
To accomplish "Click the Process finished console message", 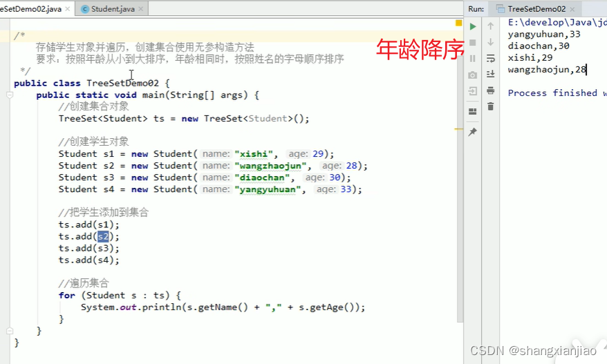I will click(x=557, y=93).
